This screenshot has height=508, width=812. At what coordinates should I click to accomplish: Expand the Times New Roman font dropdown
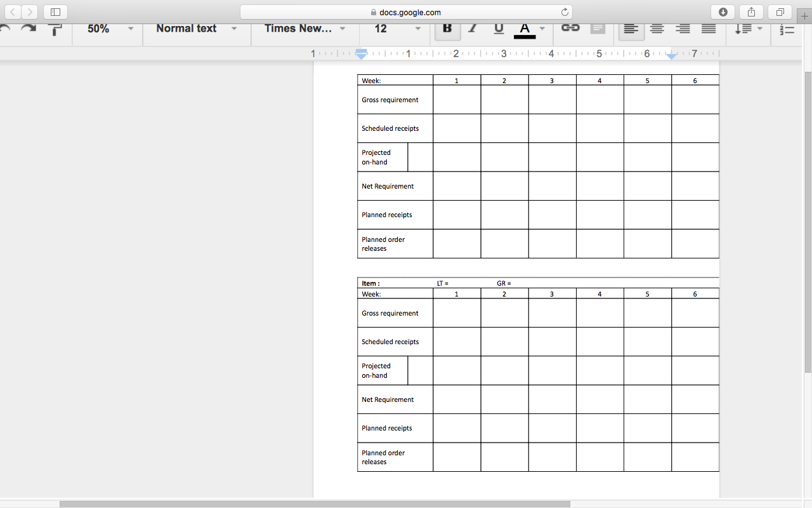pos(304,29)
